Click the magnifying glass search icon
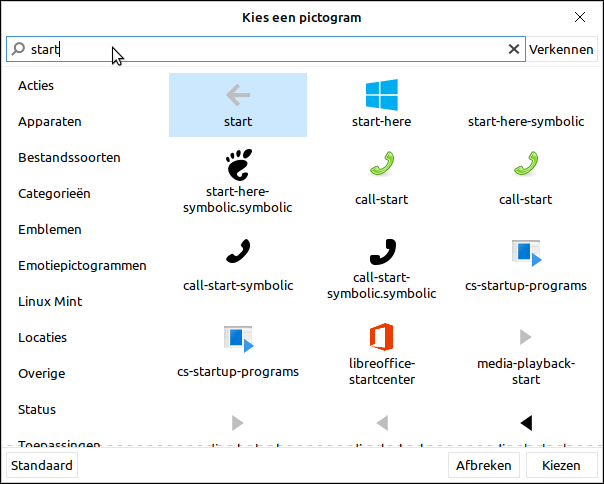This screenshot has width=604, height=484. pyautogui.click(x=17, y=49)
